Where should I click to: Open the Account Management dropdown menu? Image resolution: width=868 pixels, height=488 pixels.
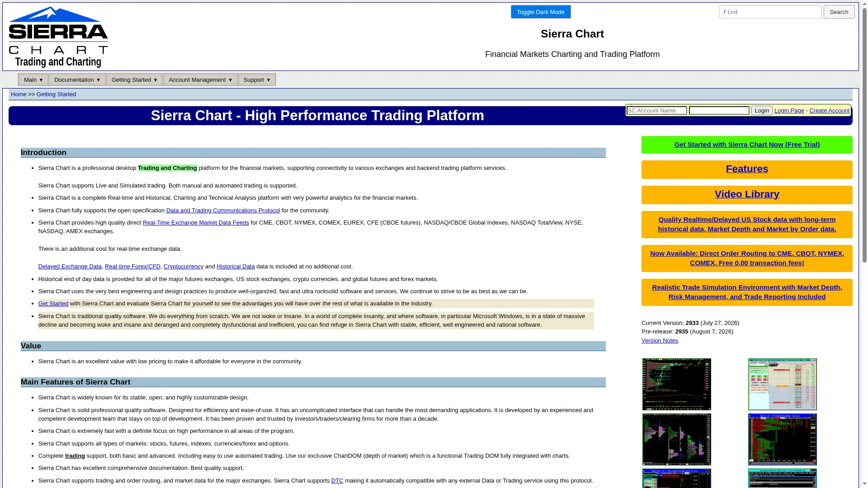coord(200,80)
